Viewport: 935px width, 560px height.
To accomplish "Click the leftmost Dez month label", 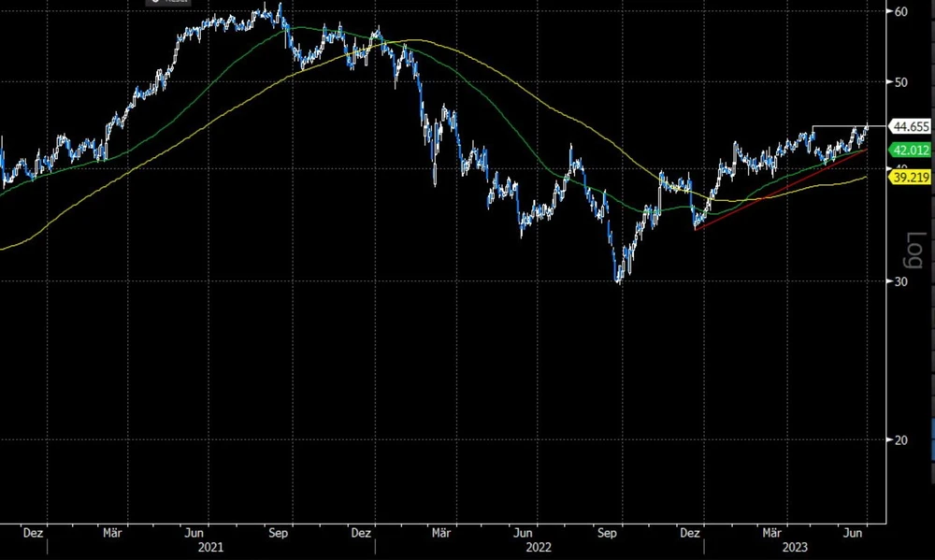I will [33, 532].
